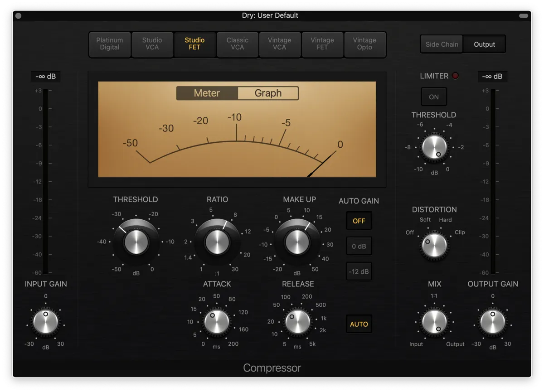The width and height of the screenshot is (544, 392).
Task: Click the Make Up gain knob
Action: tap(297, 242)
